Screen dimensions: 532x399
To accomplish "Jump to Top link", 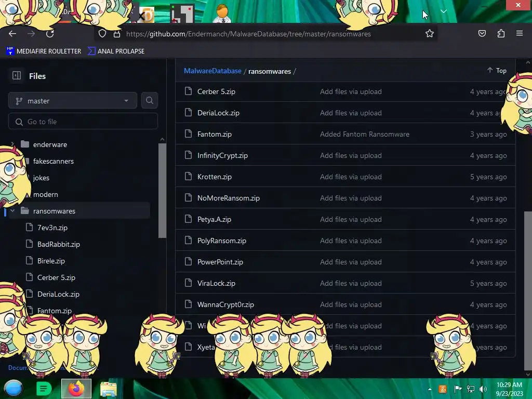I will (x=497, y=70).
